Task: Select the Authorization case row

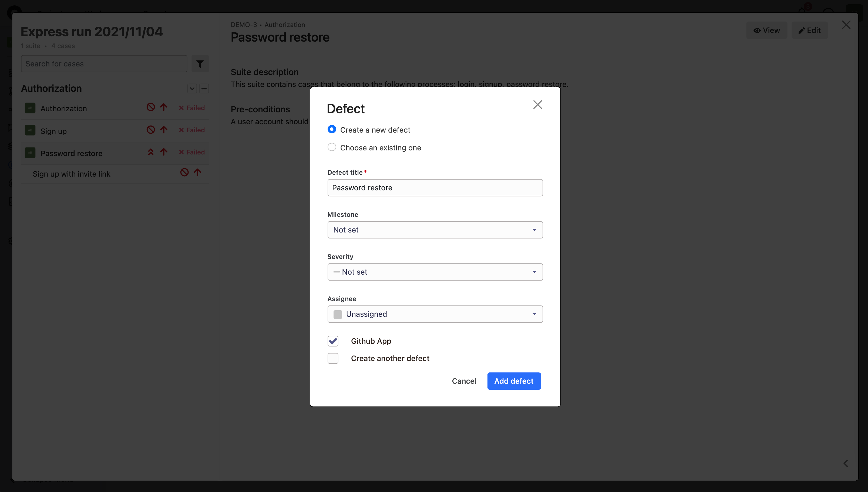Action: pyautogui.click(x=115, y=108)
